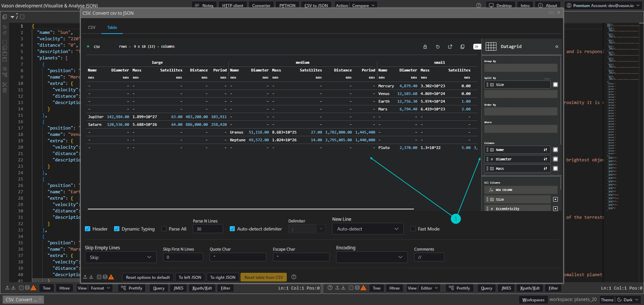Viewport: 644px width, 305px height.
Task: Click the Comments input field
Action: coord(429,257)
